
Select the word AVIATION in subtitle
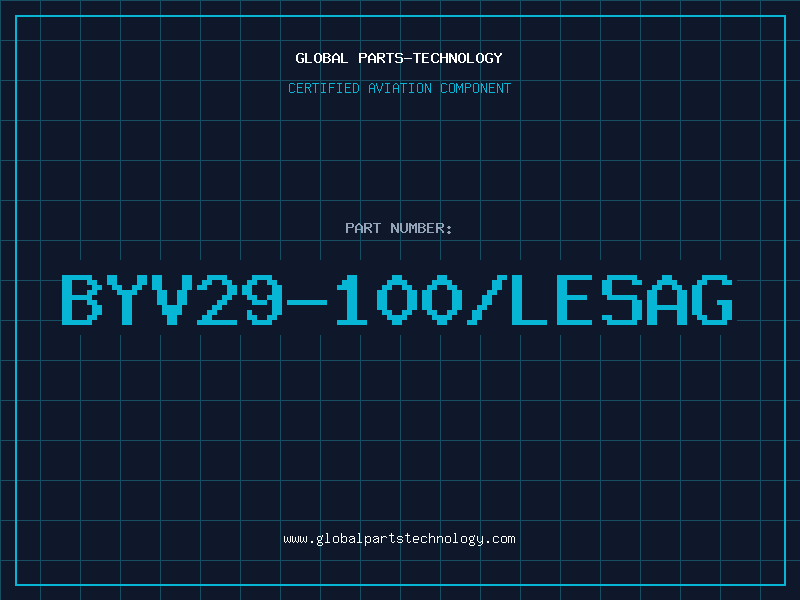coord(400,88)
